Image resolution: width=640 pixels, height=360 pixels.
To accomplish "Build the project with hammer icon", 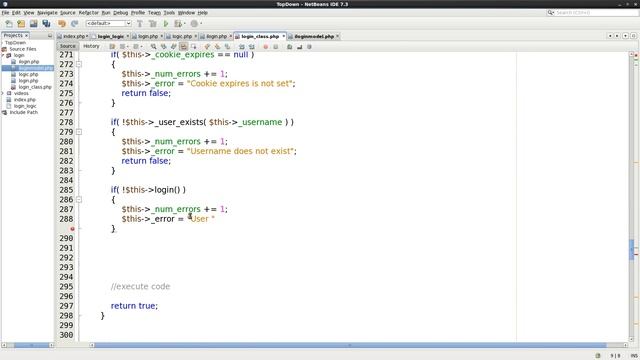I will coord(140,24).
